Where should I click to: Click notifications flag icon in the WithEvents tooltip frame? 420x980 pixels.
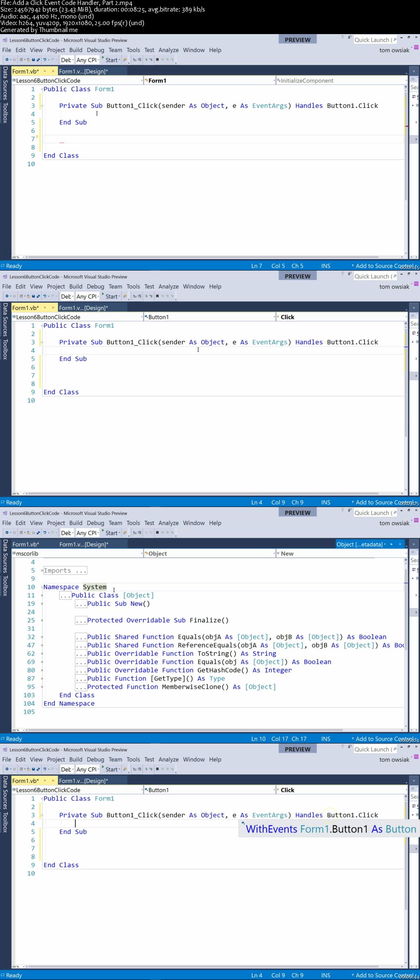[x=343, y=747]
